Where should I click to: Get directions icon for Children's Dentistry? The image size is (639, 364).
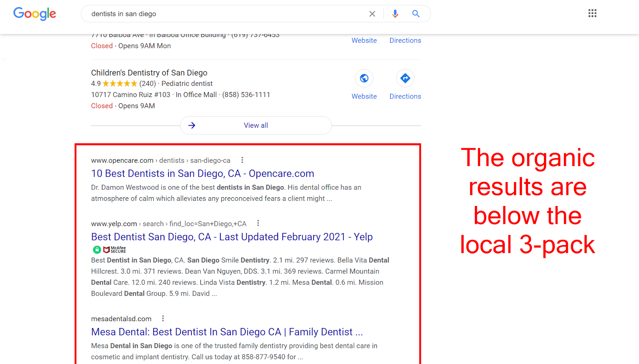pyautogui.click(x=405, y=78)
